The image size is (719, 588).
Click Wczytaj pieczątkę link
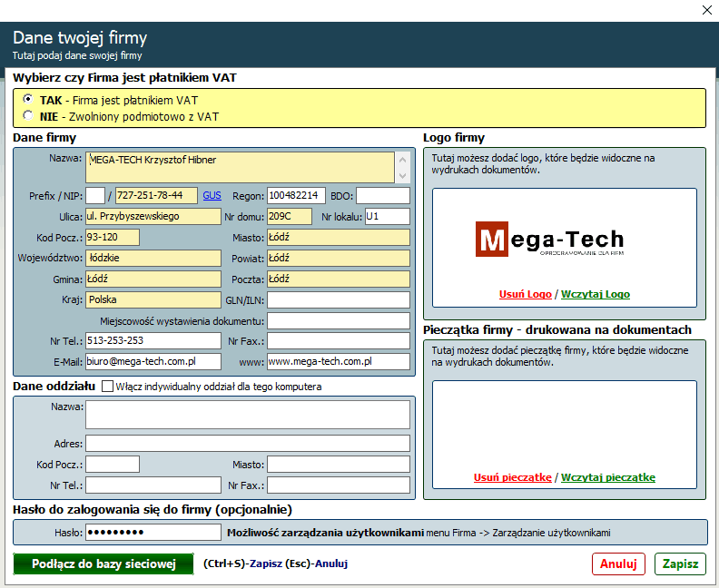pos(608,477)
